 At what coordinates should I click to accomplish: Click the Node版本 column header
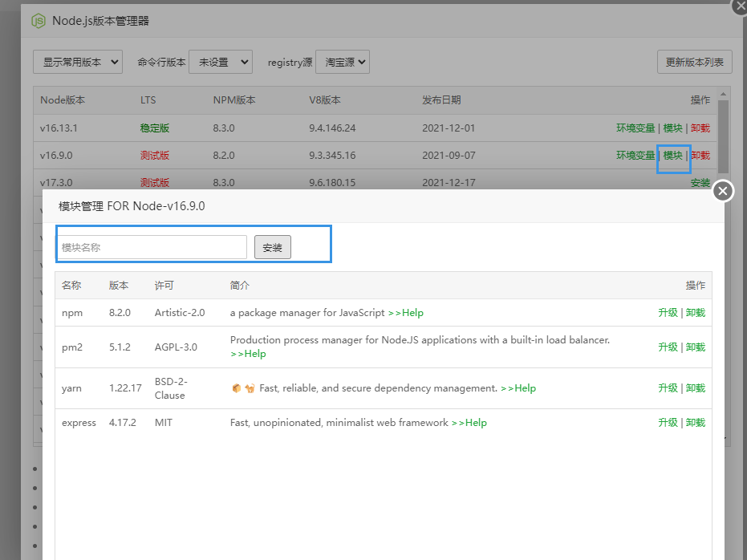[x=63, y=100]
